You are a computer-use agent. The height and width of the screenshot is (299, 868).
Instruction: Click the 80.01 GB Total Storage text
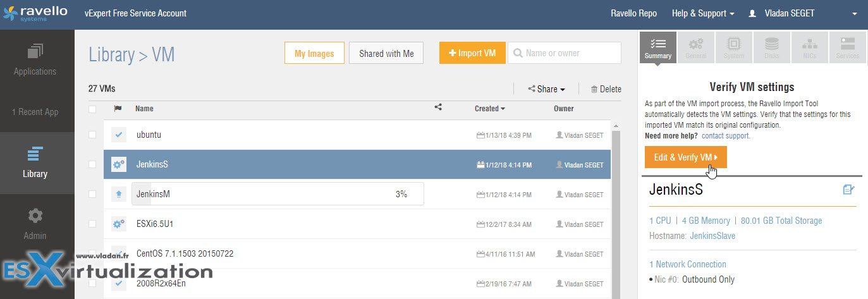pyautogui.click(x=781, y=221)
